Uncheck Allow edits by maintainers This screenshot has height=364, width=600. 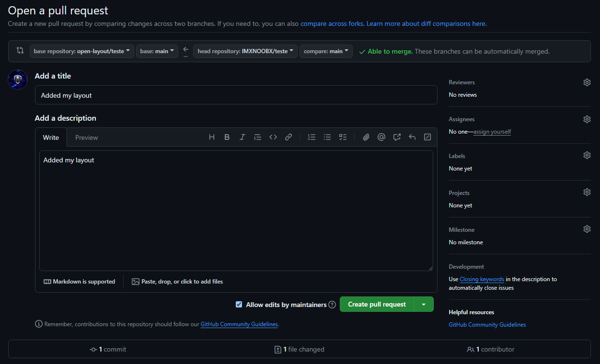pos(239,305)
